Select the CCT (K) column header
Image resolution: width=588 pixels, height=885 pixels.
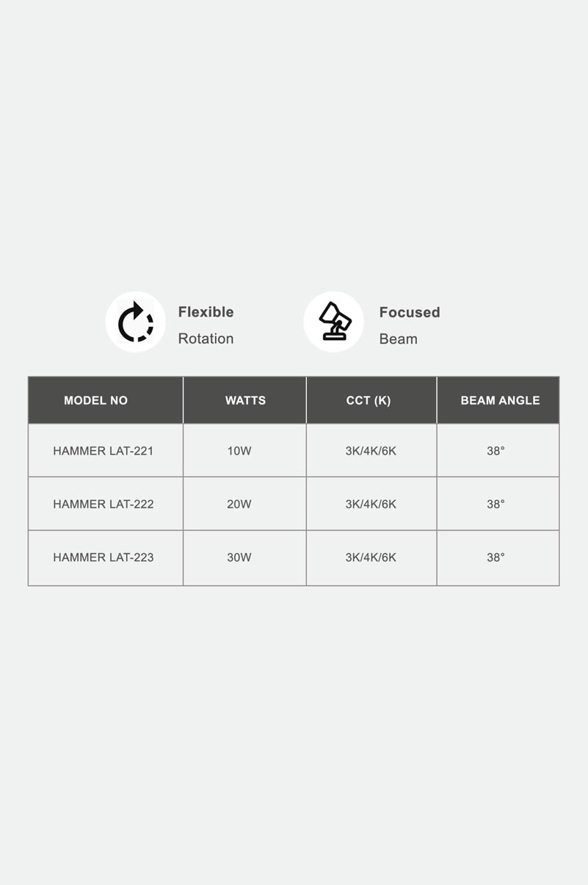369,400
